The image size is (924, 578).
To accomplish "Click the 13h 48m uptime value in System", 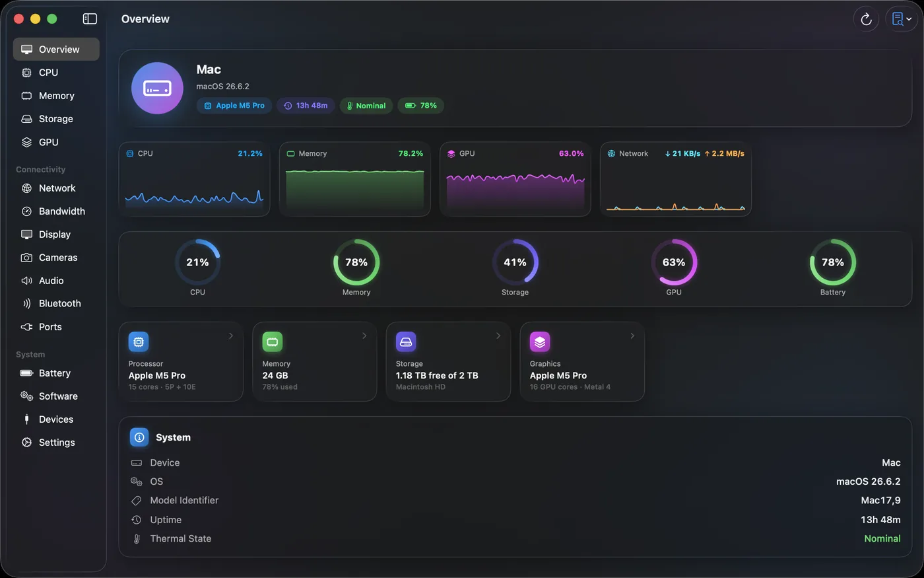I will coord(880,520).
